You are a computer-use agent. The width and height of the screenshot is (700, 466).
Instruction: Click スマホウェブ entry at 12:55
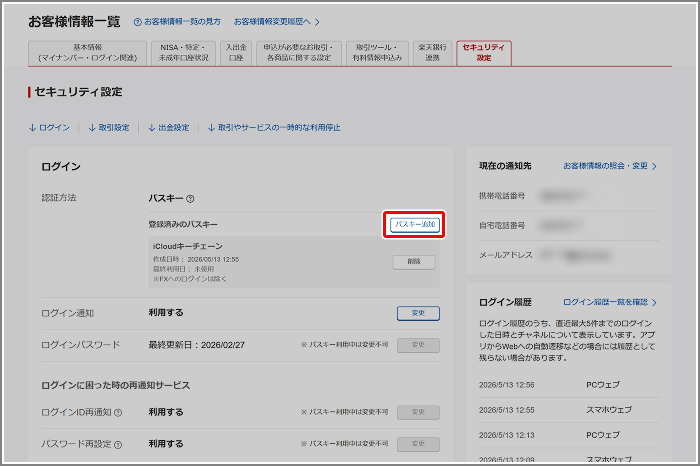609,410
